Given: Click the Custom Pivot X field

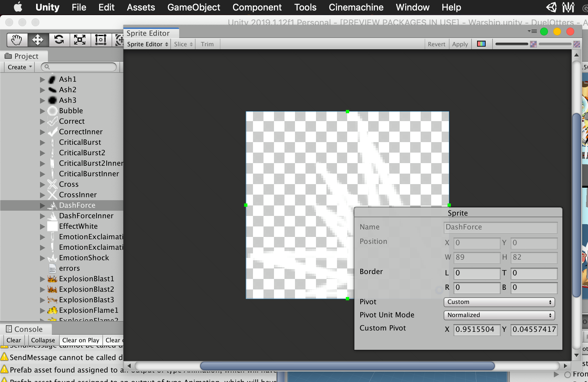Looking at the screenshot, I should click(477, 329).
